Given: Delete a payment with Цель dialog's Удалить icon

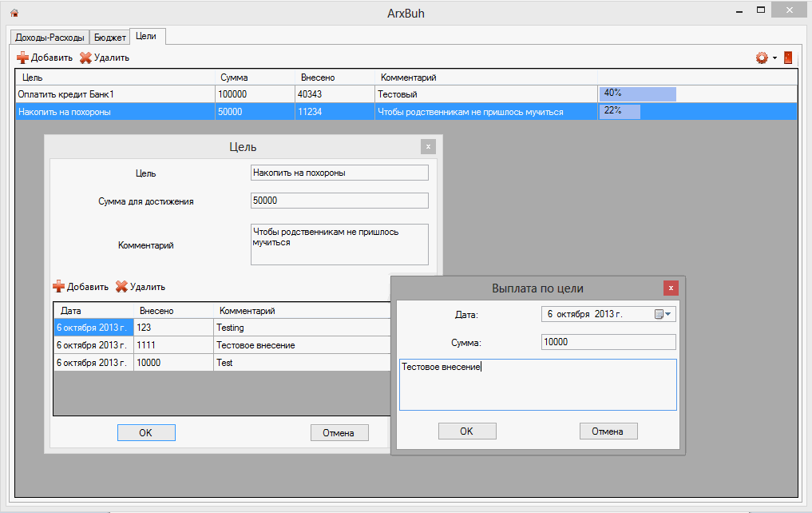Looking at the screenshot, I should (121, 287).
